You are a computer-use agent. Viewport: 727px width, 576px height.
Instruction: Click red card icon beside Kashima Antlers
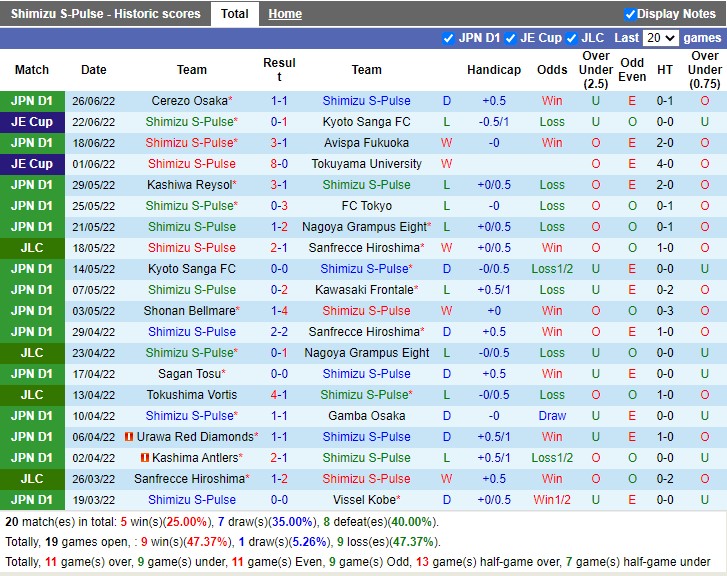pyautogui.click(x=145, y=458)
